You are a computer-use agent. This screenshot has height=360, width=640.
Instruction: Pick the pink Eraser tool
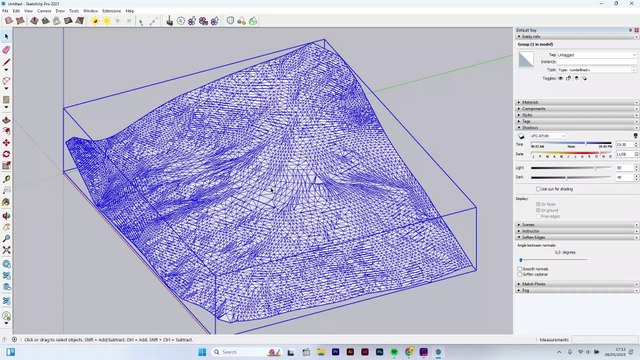point(6,50)
